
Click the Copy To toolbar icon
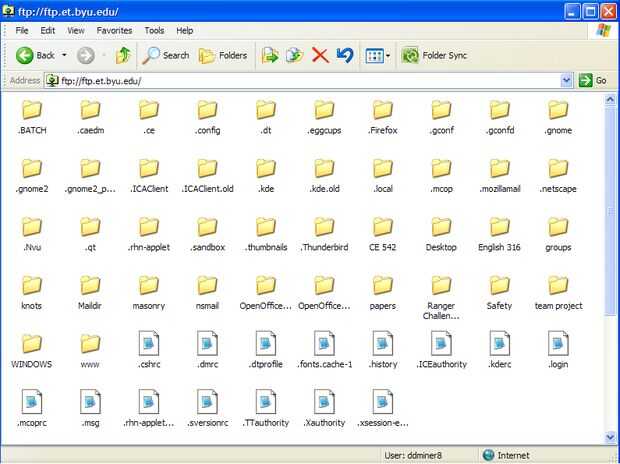pos(295,55)
